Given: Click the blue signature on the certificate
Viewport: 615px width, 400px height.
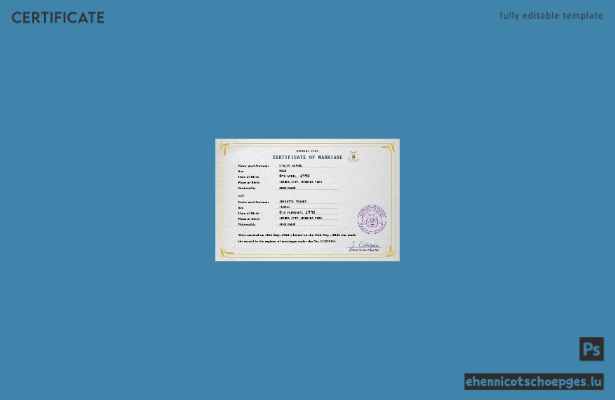Looking at the screenshot, I should pos(364,246).
